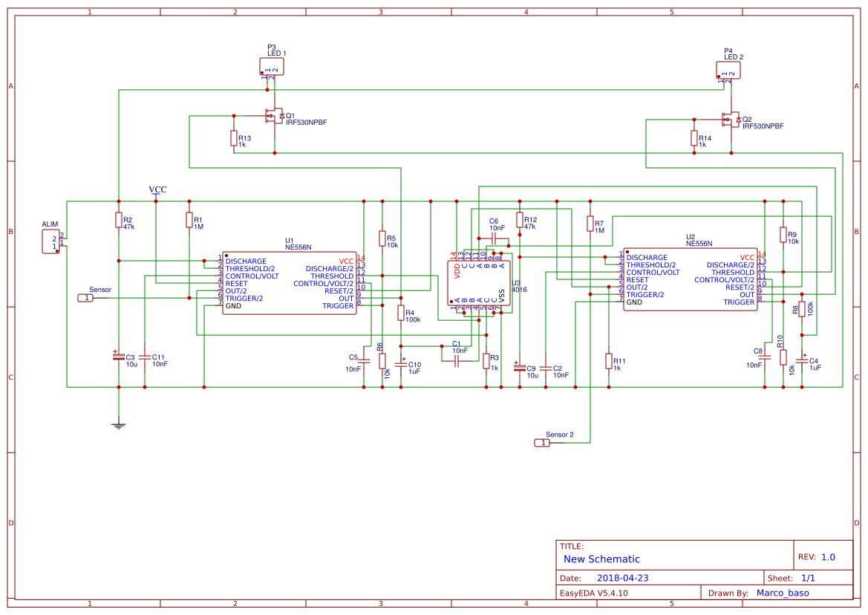Click U3 pin label VSS
Image resolution: width=868 pixels, height=615 pixels.
click(501, 296)
